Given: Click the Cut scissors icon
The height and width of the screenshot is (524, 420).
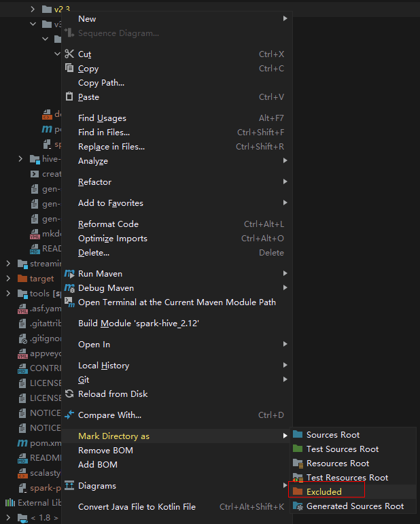Looking at the screenshot, I should click(69, 54).
